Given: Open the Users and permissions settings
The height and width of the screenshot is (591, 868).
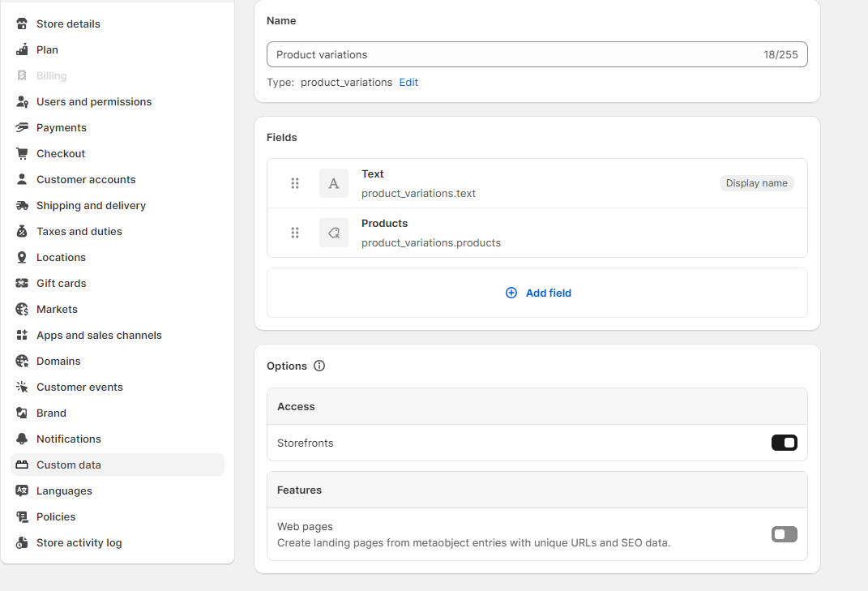Looking at the screenshot, I should pos(94,101).
